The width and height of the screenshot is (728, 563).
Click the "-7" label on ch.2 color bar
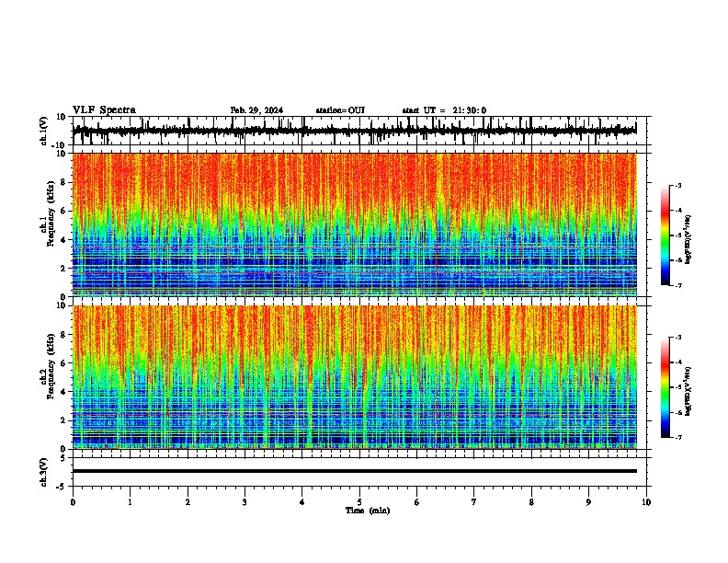click(x=678, y=438)
